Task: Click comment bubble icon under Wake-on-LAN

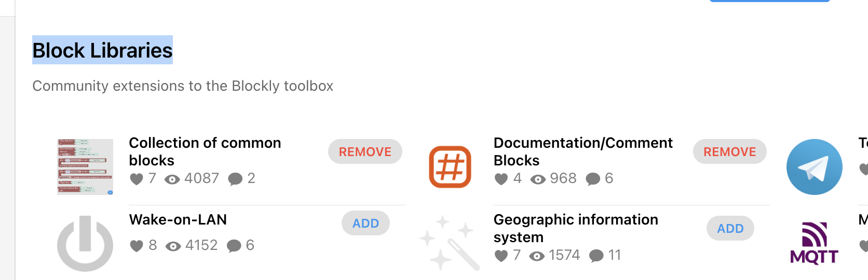Action: (234, 246)
